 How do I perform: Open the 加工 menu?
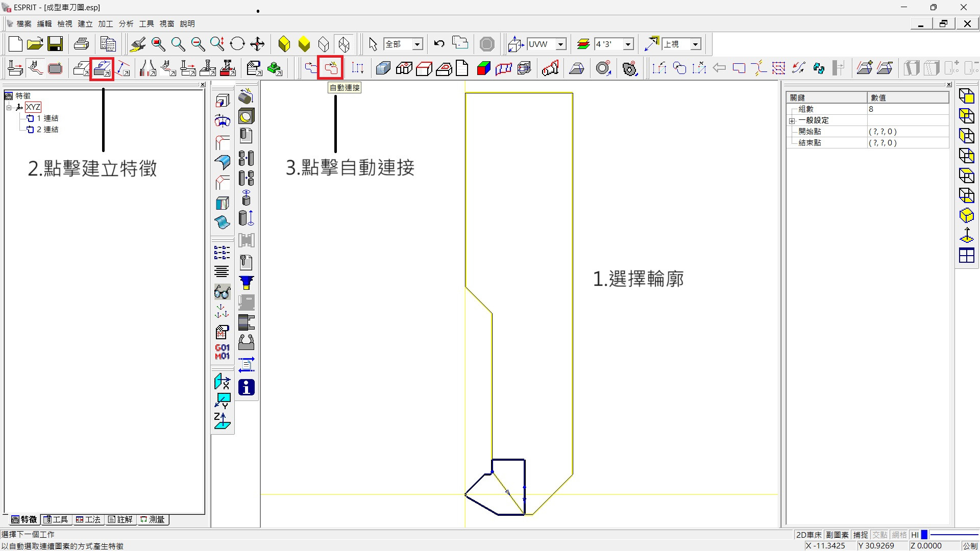(105, 23)
